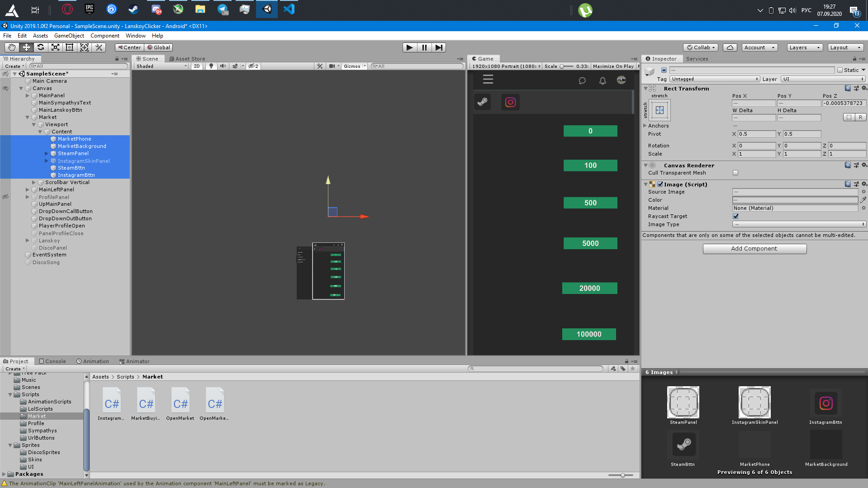
Task: Open the Image Type dropdown
Action: tap(799, 224)
